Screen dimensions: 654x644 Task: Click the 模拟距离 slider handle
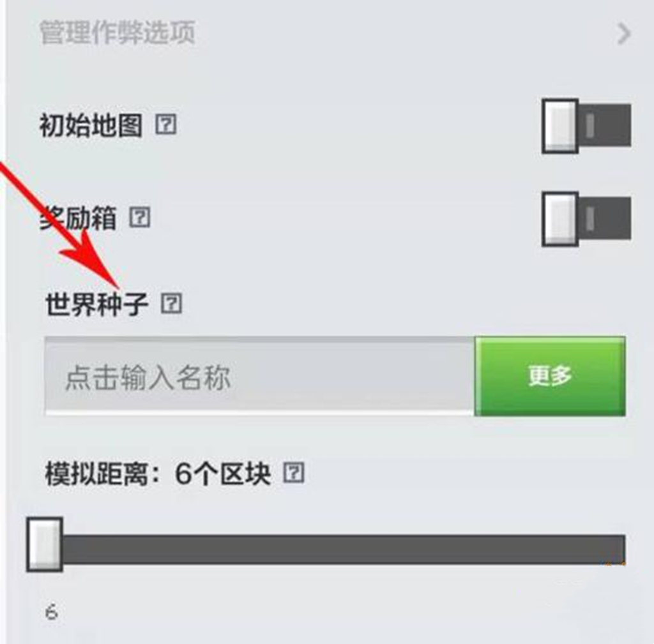(x=45, y=544)
